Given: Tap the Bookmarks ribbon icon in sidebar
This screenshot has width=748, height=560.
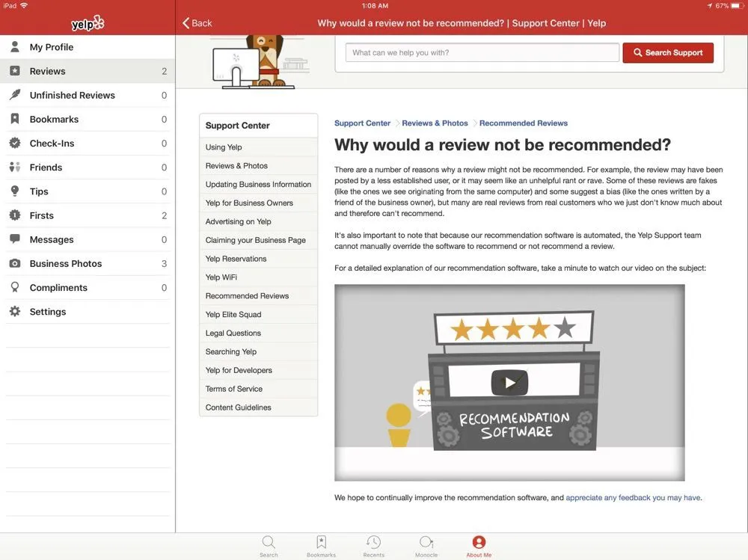Looking at the screenshot, I should point(15,119).
